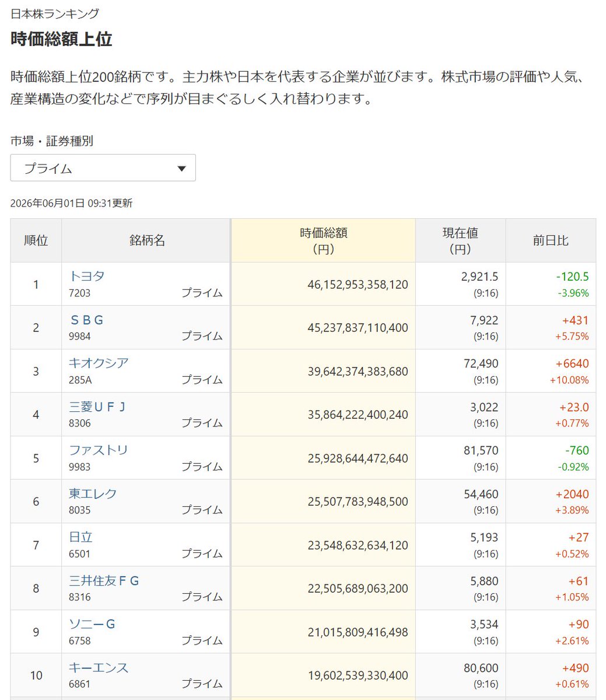This screenshot has width=606, height=700.
Task: Select ソニーG market cap 21,015,809,416,498
Action: [x=358, y=632]
